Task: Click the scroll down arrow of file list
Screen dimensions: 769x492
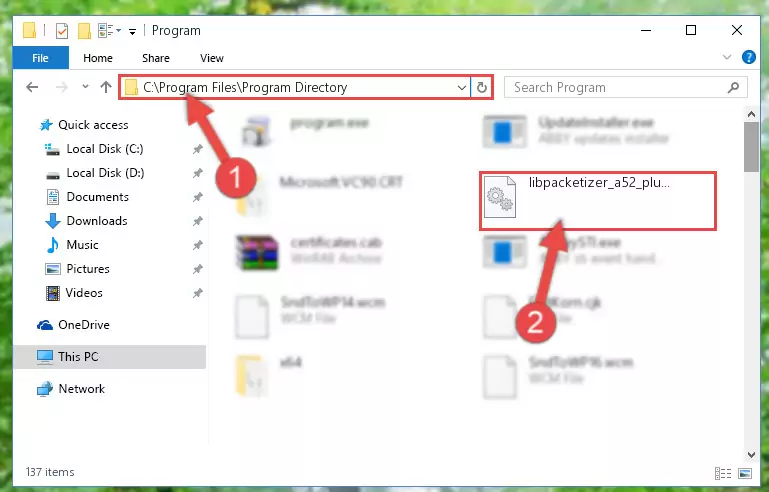Action: 751,455
